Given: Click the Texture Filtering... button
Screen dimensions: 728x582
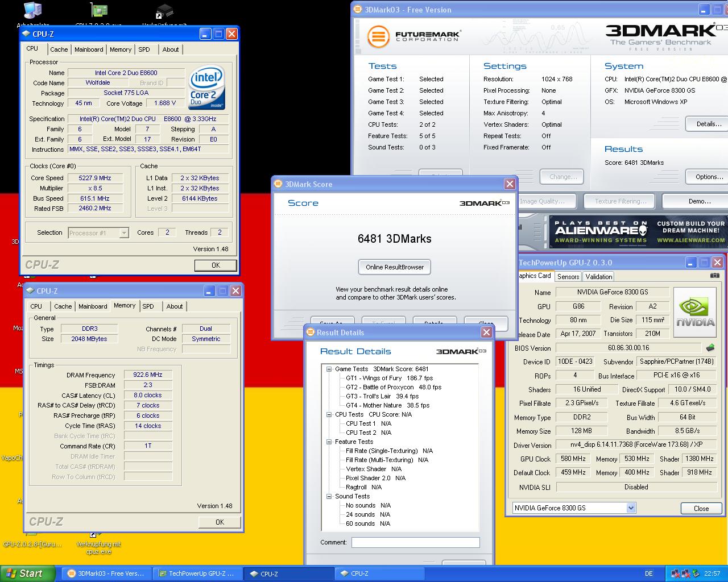Looking at the screenshot, I should pos(621,201).
